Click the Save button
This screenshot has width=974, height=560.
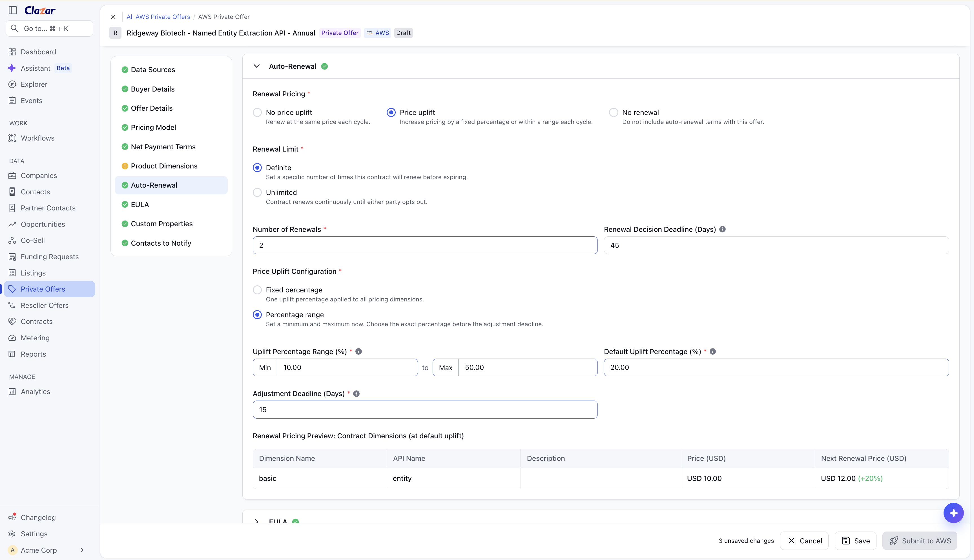pos(856,541)
